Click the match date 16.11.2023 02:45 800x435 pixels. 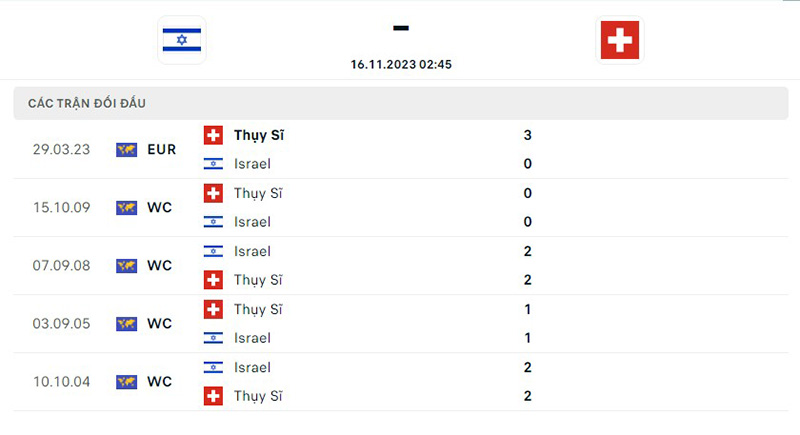tap(401, 64)
